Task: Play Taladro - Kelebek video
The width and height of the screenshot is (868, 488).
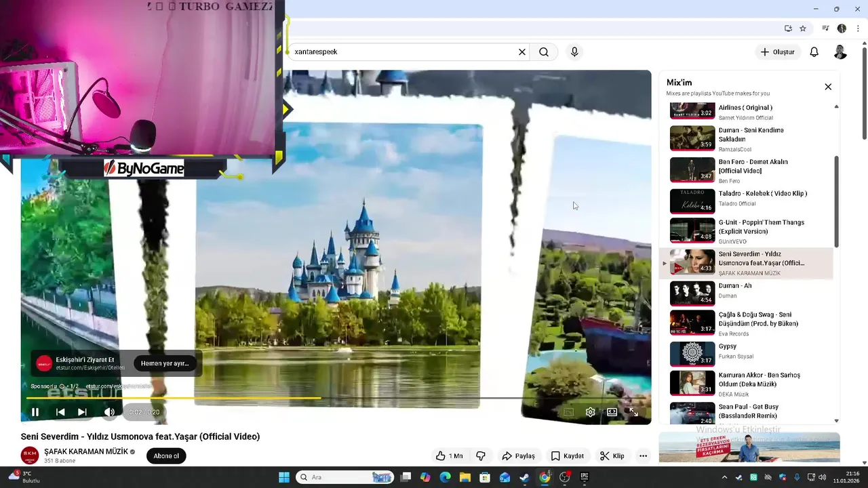Action: click(746, 201)
